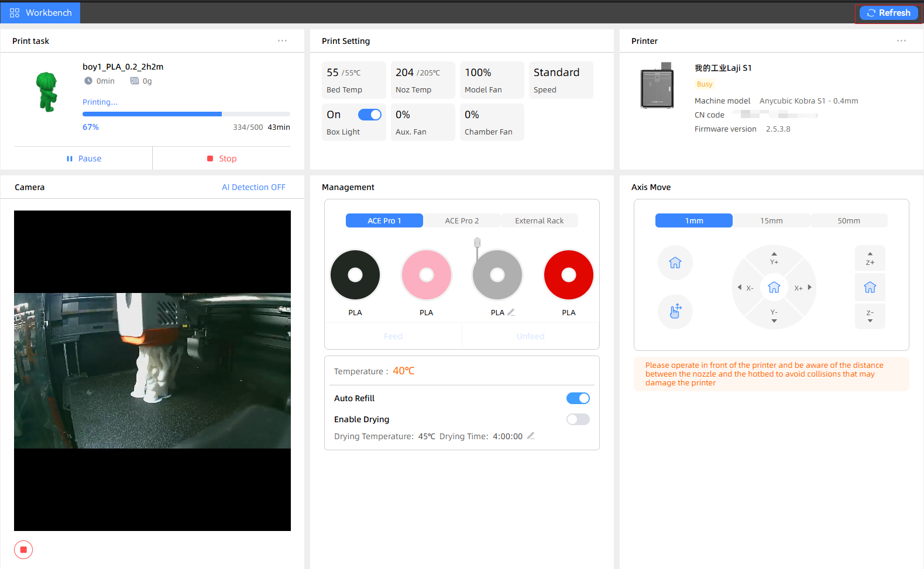The image size is (924, 569).
Task: Select the gray PLA filament spool
Action: click(x=497, y=275)
